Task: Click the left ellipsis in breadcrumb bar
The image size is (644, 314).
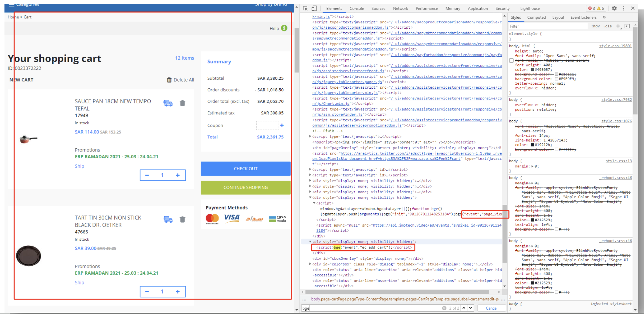Action: click(304, 299)
